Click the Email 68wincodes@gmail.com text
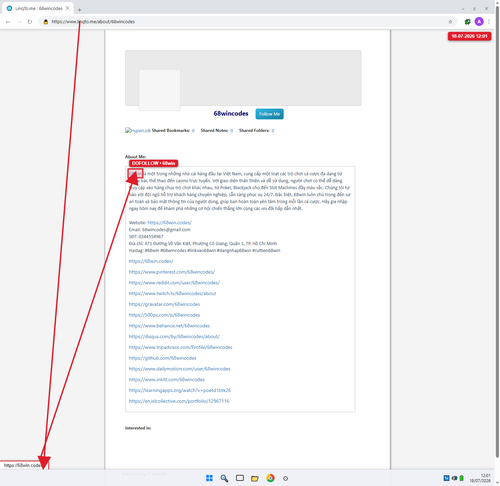The width and height of the screenshot is (500, 486). pyautogui.click(x=160, y=230)
